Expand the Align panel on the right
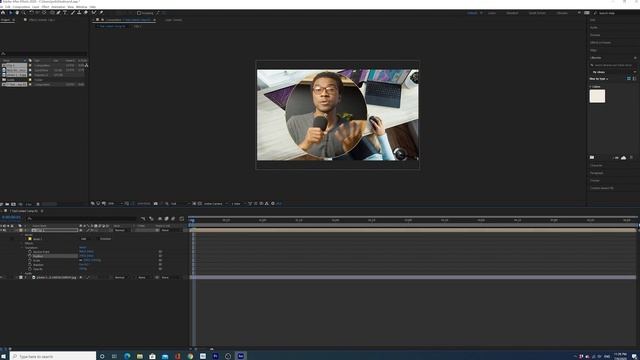Viewport: 640px width, 360px height. coord(593,50)
